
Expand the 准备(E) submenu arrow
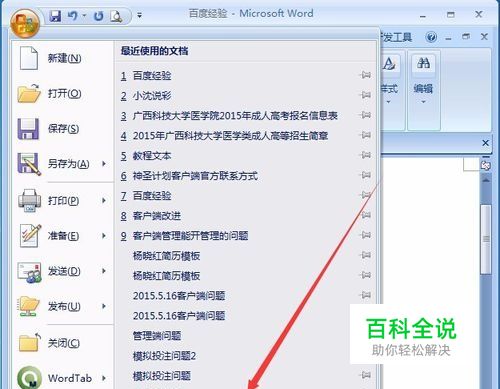(104, 236)
